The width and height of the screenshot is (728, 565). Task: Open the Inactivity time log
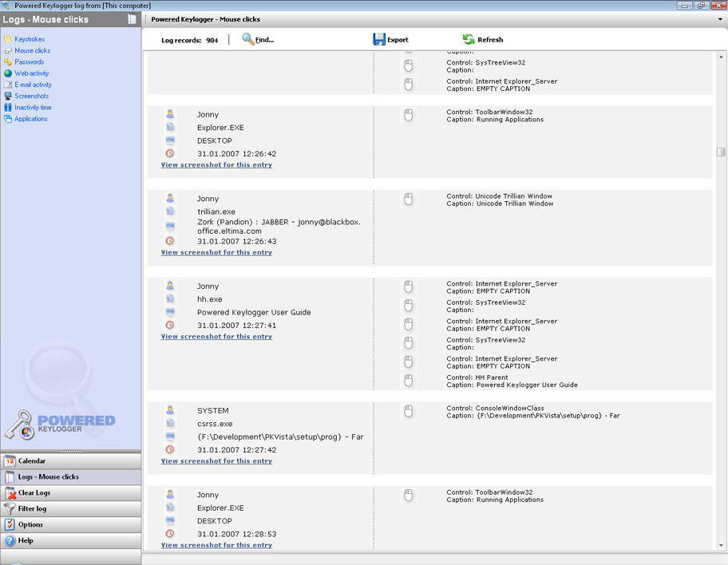(33, 107)
